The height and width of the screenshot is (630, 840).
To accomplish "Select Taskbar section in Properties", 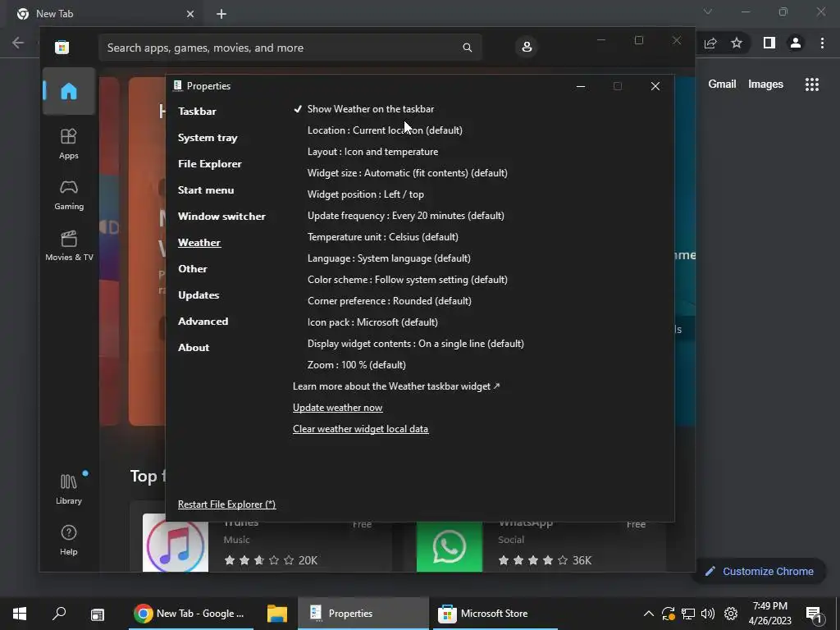I will coord(197,112).
